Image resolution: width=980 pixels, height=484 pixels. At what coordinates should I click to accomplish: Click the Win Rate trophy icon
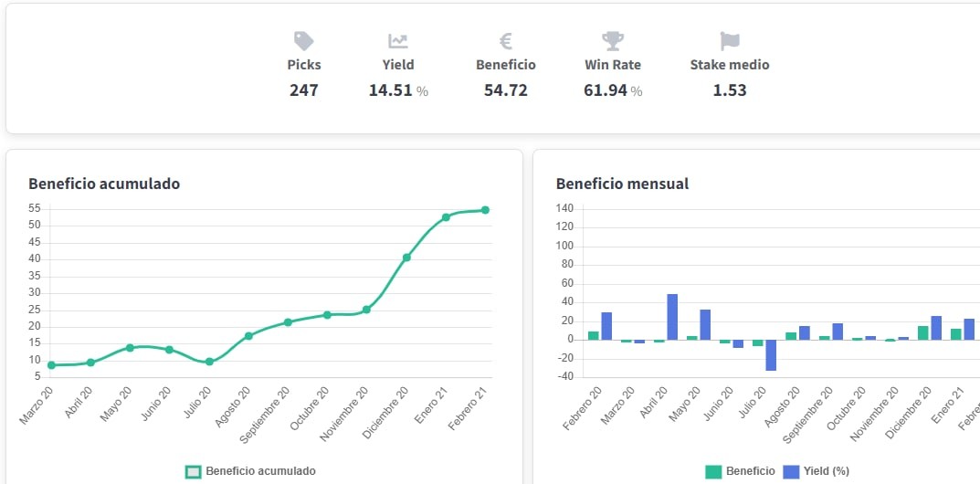613,41
